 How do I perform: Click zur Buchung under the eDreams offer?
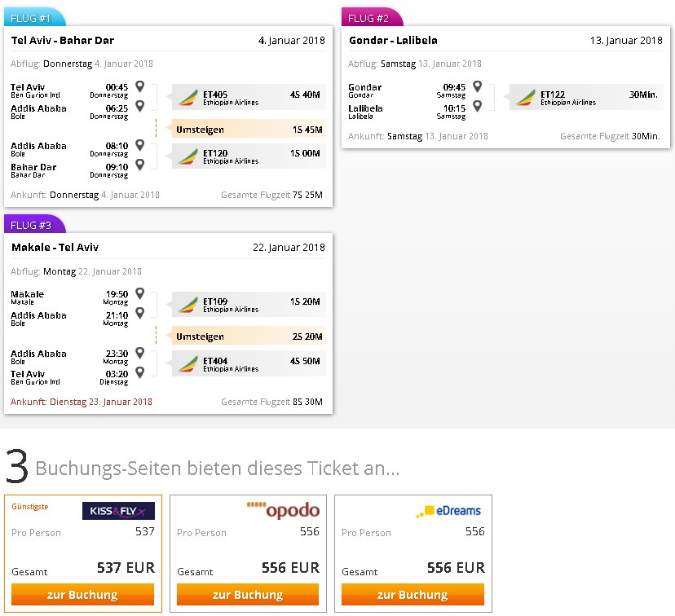point(412,594)
